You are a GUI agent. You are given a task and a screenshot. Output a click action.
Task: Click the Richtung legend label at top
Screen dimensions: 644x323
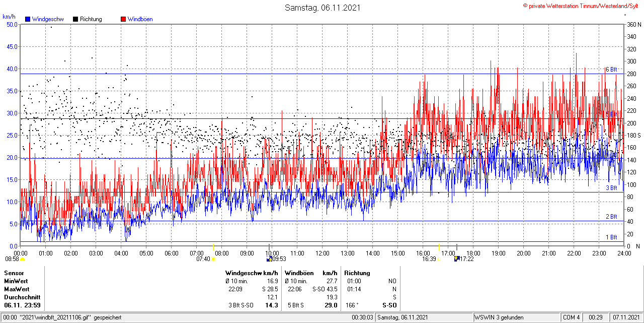[x=91, y=19]
